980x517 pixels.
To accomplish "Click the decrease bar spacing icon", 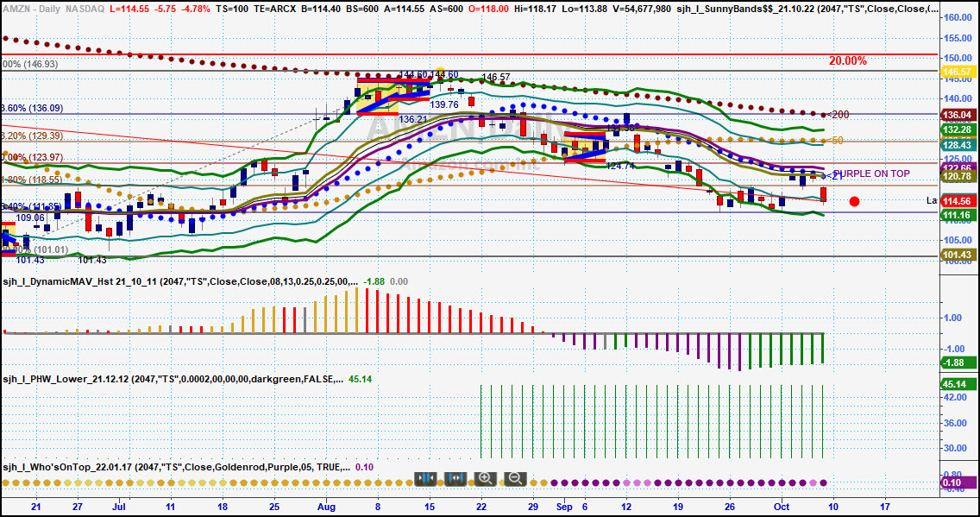I will click(425, 479).
